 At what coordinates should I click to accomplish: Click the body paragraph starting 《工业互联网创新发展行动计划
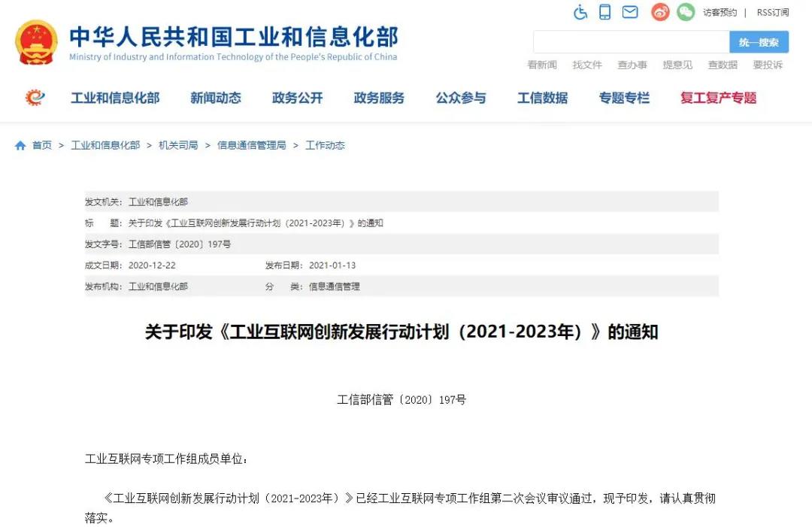coord(400,508)
